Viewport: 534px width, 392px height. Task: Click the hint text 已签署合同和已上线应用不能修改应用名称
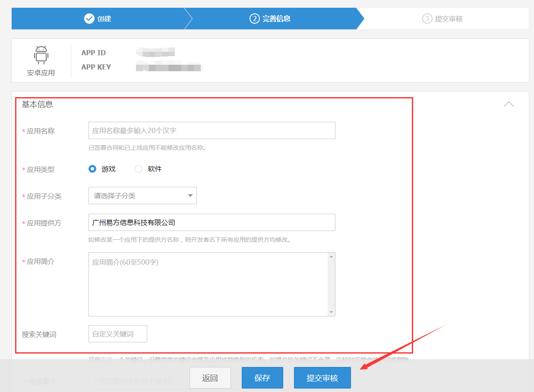click(148, 148)
